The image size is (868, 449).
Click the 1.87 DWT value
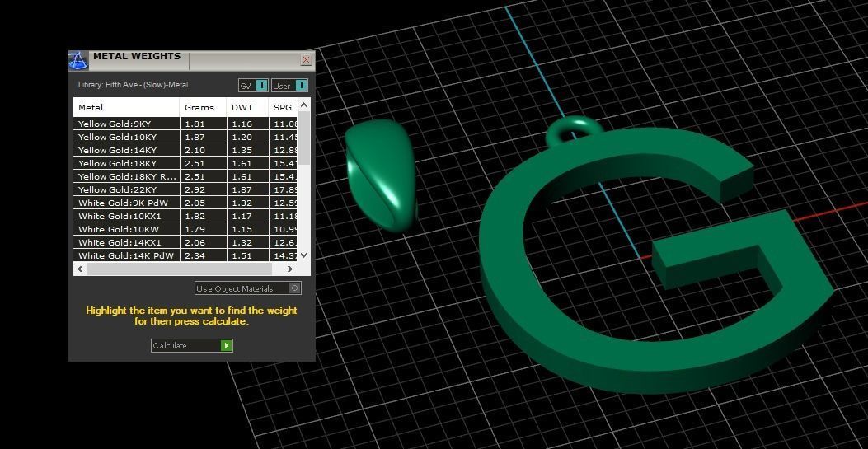(x=242, y=189)
